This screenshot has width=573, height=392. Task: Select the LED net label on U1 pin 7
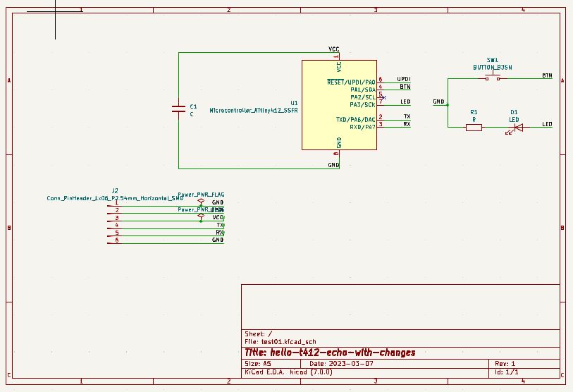pyautogui.click(x=405, y=102)
